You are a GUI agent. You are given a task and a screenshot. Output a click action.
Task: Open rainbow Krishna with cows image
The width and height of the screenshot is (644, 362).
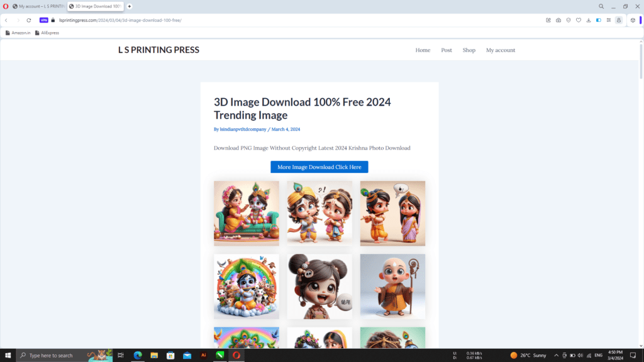click(x=247, y=287)
